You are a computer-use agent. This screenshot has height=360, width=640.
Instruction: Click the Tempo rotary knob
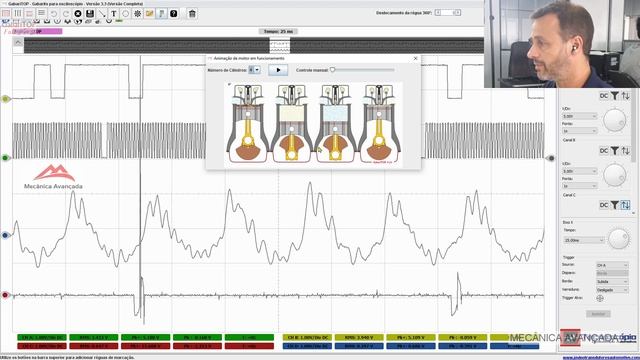619,239
